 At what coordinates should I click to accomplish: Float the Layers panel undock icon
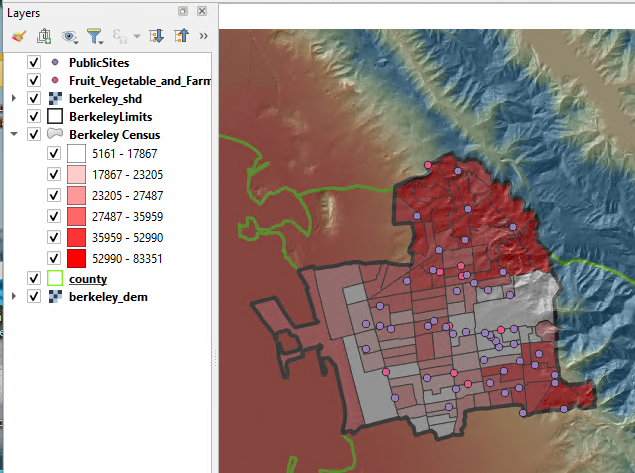click(183, 11)
